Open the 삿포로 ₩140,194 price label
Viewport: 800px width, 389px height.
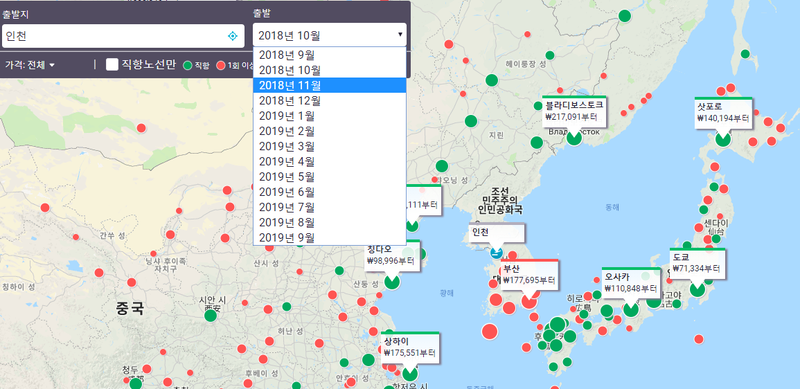(x=723, y=112)
